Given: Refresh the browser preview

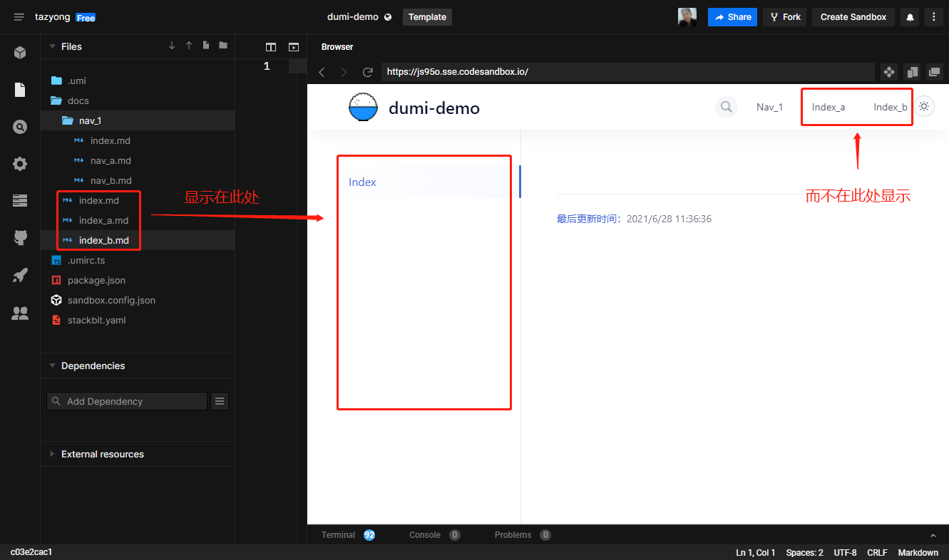Looking at the screenshot, I should click(367, 71).
